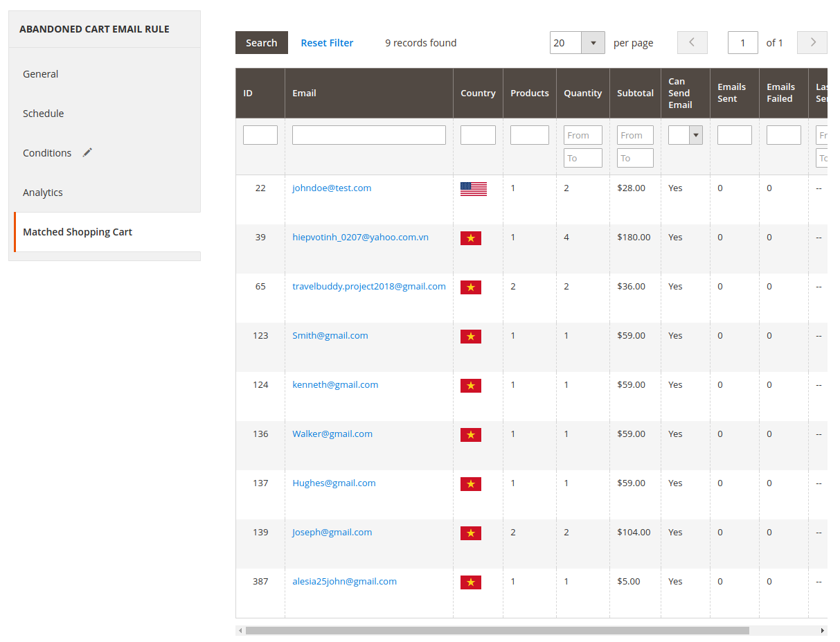Click the left arrow of the horizontal scrollbar
This screenshot has width=840, height=642.
point(240,631)
